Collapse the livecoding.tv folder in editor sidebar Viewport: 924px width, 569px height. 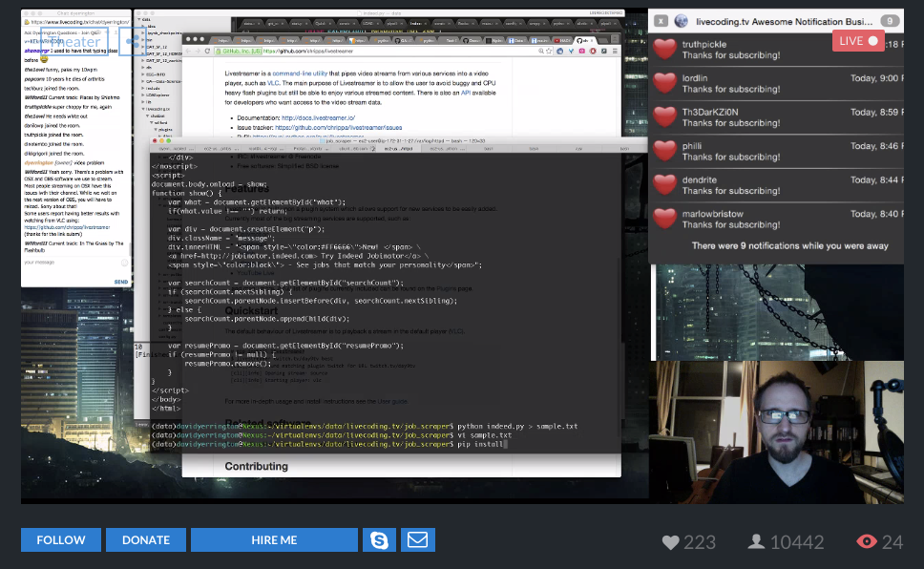pos(144,109)
